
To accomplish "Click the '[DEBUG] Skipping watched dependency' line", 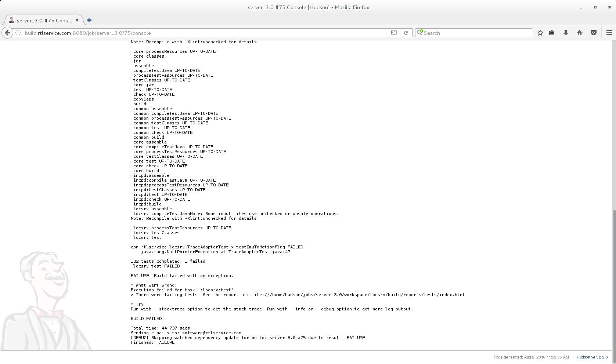I will 248,338.
